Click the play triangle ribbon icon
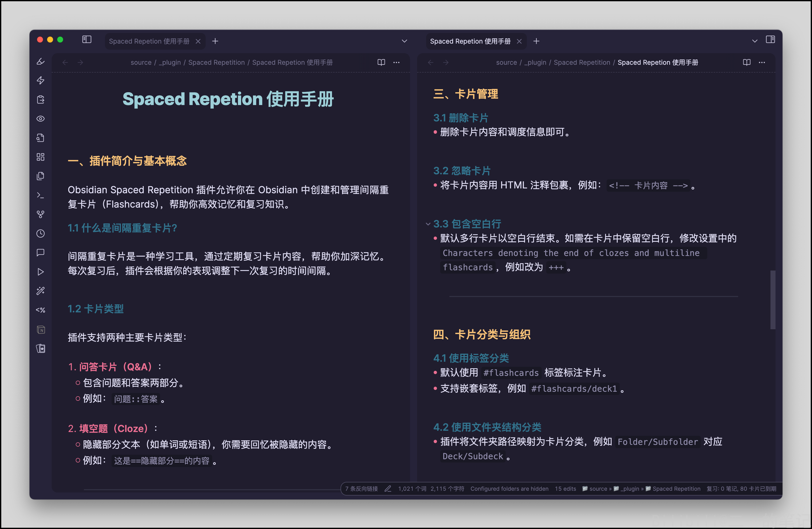812x529 pixels. click(x=41, y=272)
